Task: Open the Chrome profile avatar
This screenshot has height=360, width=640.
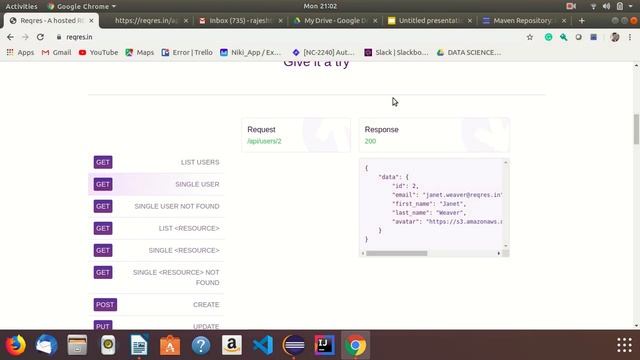Action: [615, 37]
